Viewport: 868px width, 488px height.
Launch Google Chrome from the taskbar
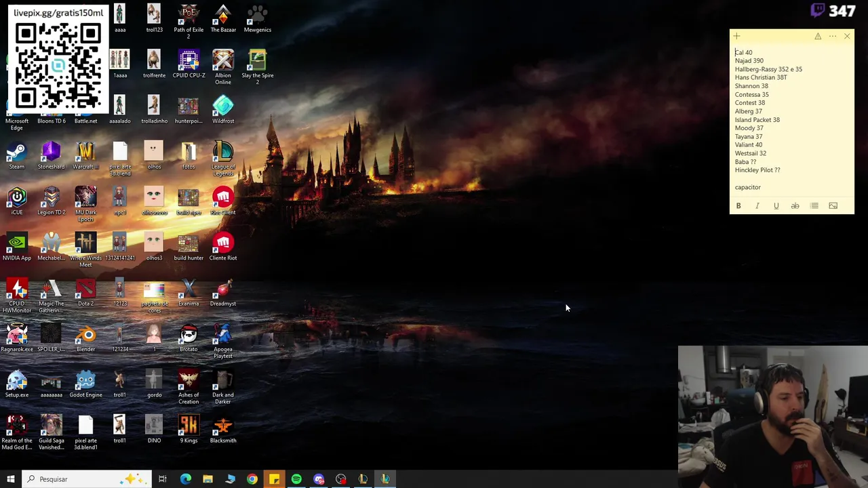coord(252,479)
